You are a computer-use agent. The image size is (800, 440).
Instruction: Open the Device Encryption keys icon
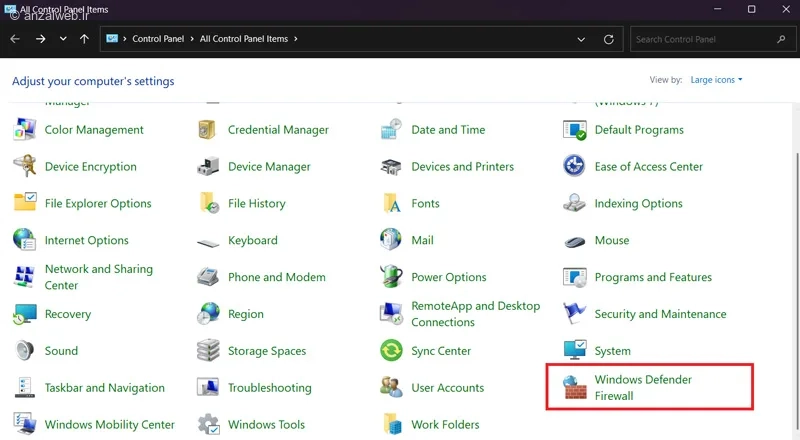(24, 166)
